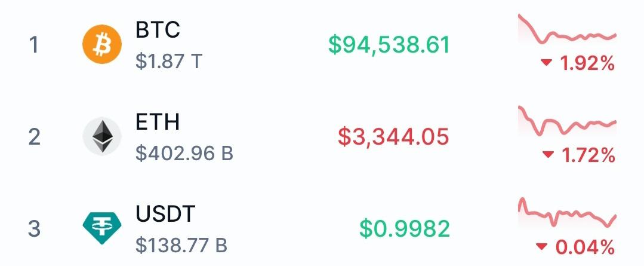The width and height of the screenshot is (644, 266).
Task: Click the red down arrow beside 0.04%
Action: click(542, 247)
